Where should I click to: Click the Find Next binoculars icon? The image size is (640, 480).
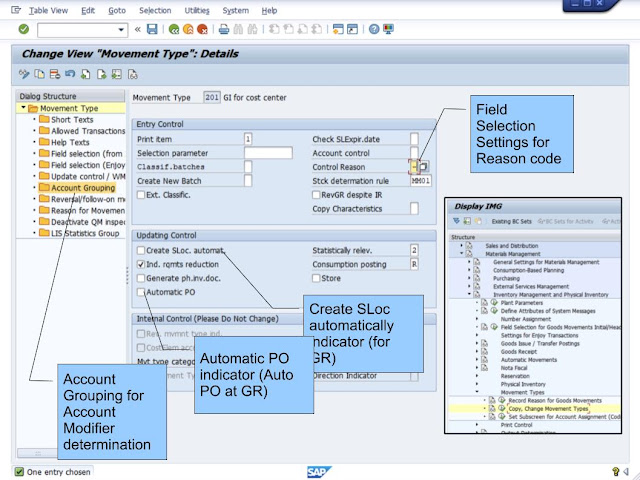coord(253,29)
